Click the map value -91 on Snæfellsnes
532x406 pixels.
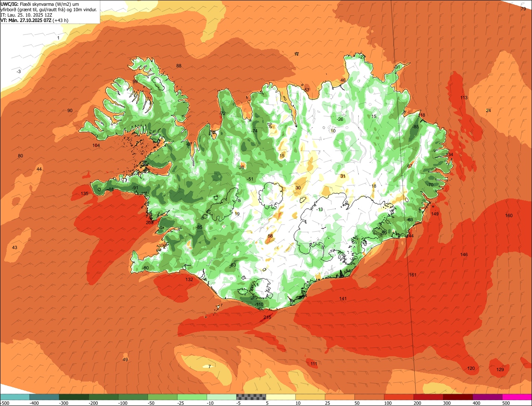point(135,188)
